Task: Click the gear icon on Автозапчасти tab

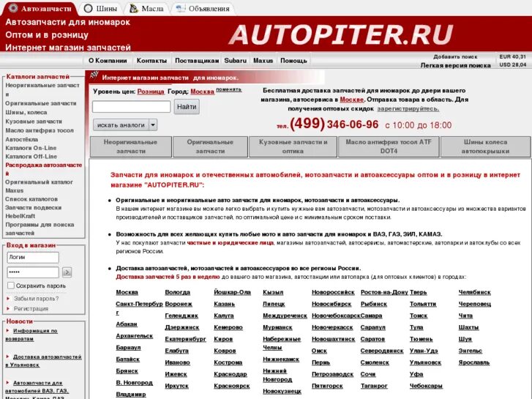Action: click(13, 8)
